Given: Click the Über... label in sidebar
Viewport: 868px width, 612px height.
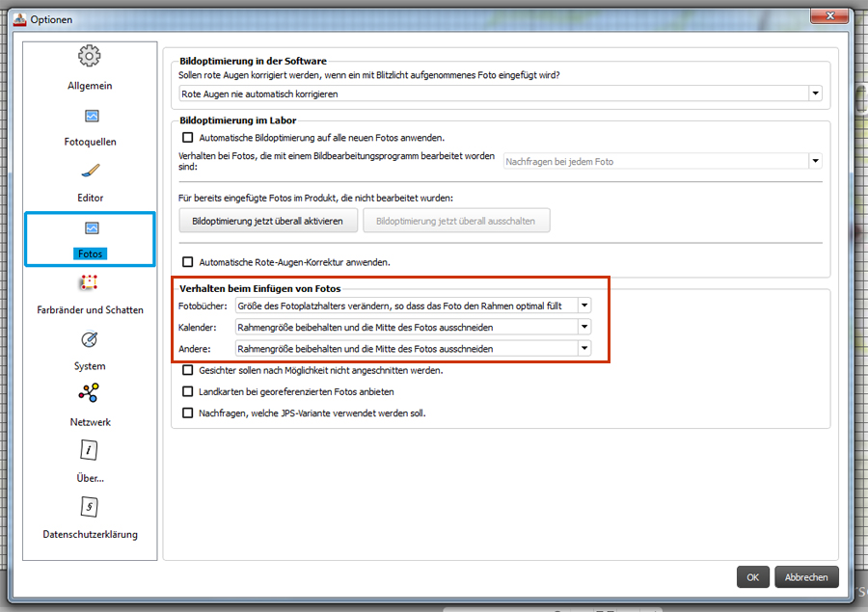Looking at the screenshot, I should point(91,478).
